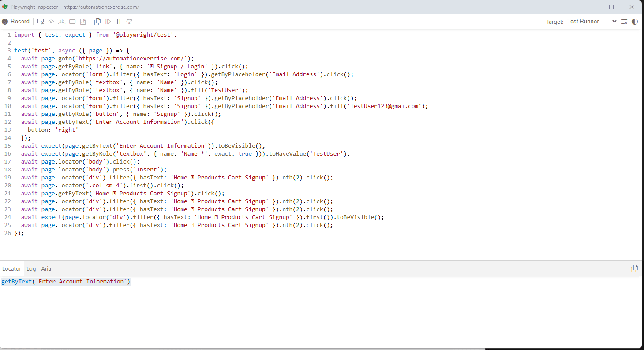Maximize the Playwright Inspector window
Screen dimensions: 644x350
tap(611, 7)
